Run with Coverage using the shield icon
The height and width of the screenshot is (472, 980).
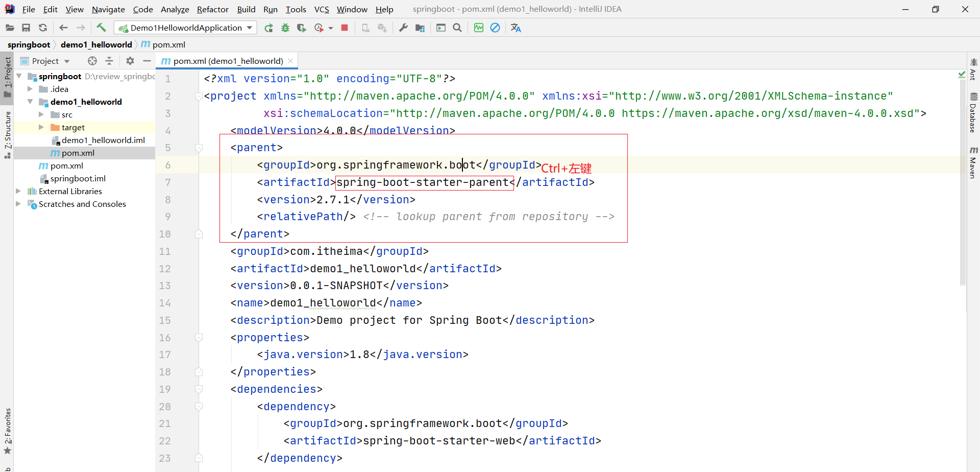(x=302, y=28)
